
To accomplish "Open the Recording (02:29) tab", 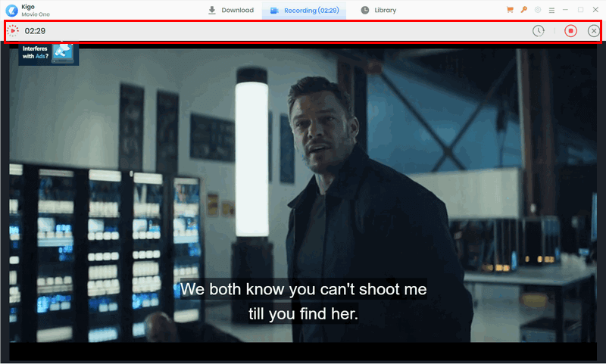I will 305,10.
